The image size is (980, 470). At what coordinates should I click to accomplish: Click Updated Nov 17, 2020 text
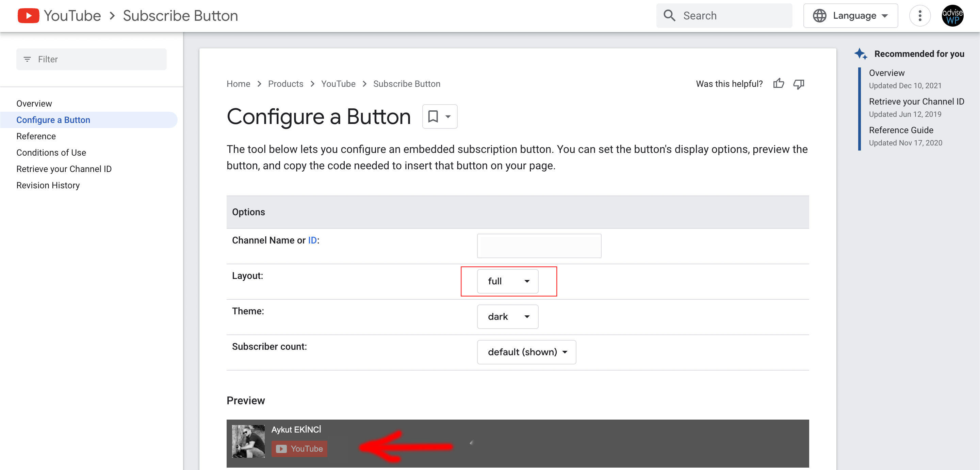(905, 143)
